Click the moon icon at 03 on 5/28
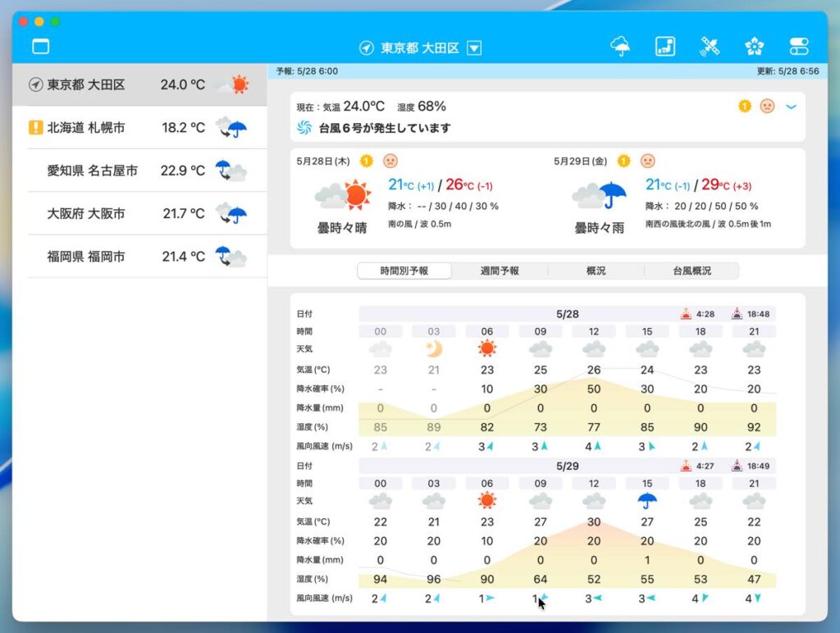The height and width of the screenshot is (633, 840). coord(434,349)
